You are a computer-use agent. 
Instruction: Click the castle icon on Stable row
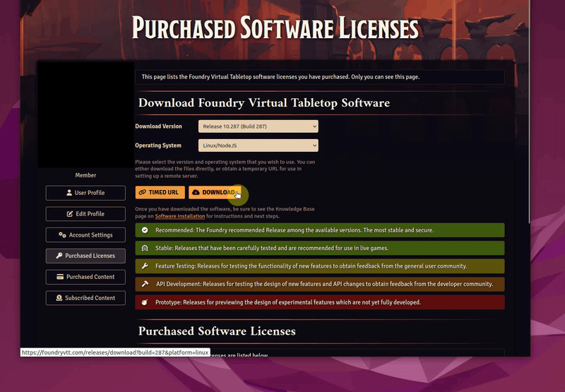[x=145, y=248]
